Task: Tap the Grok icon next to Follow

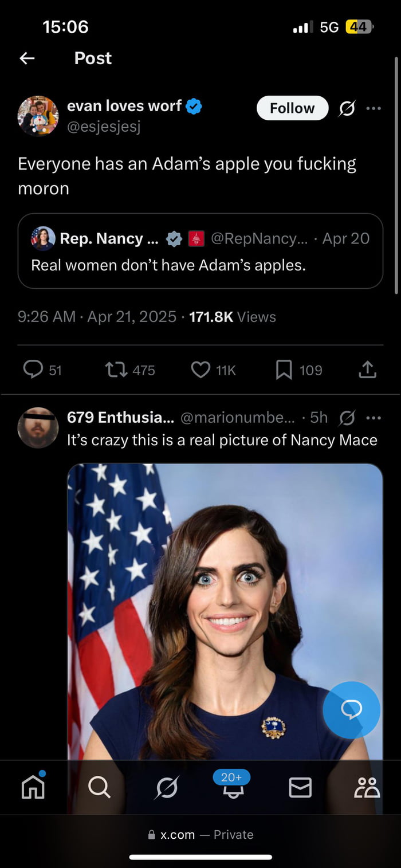Action: (x=348, y=108)
